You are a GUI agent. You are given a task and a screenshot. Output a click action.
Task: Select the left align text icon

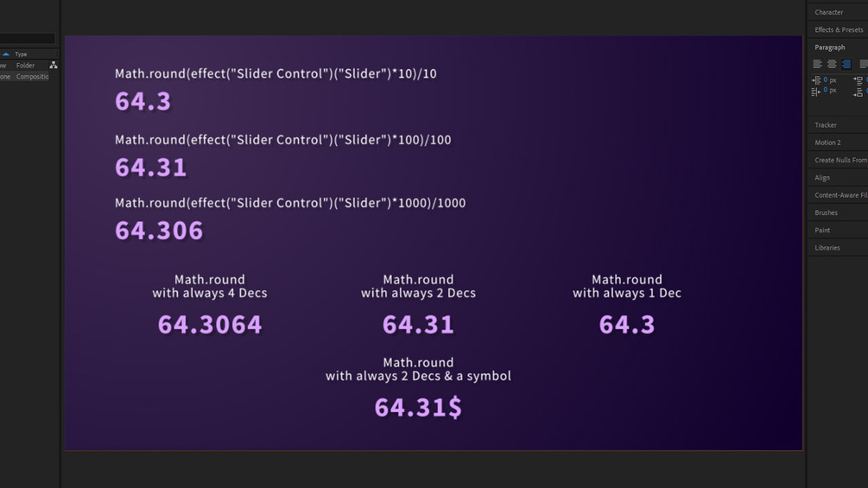pyautogui.click(x=817, y=64)
